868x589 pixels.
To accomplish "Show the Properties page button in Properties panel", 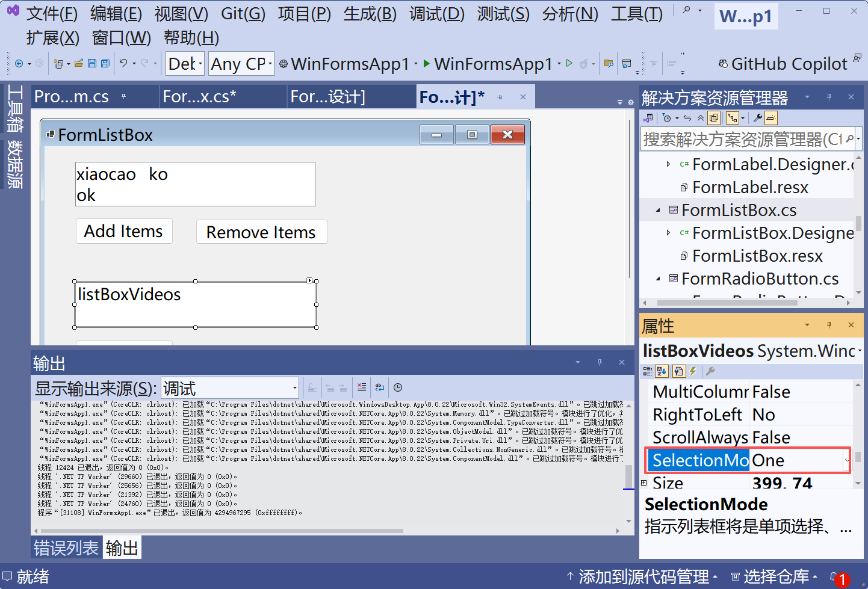I will coord(678,371).
